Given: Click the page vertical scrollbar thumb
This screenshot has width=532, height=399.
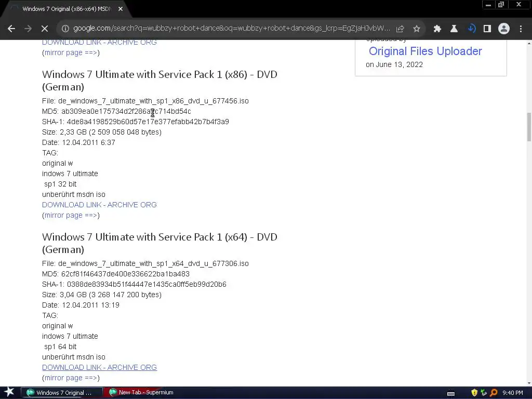Looking at the screenshot, I should click(529, 127).
